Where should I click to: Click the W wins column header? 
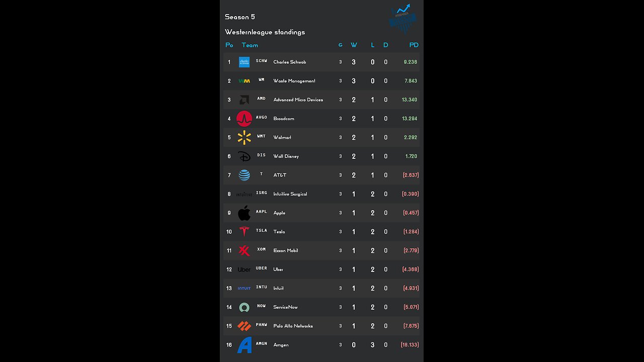tap(354, 45)
